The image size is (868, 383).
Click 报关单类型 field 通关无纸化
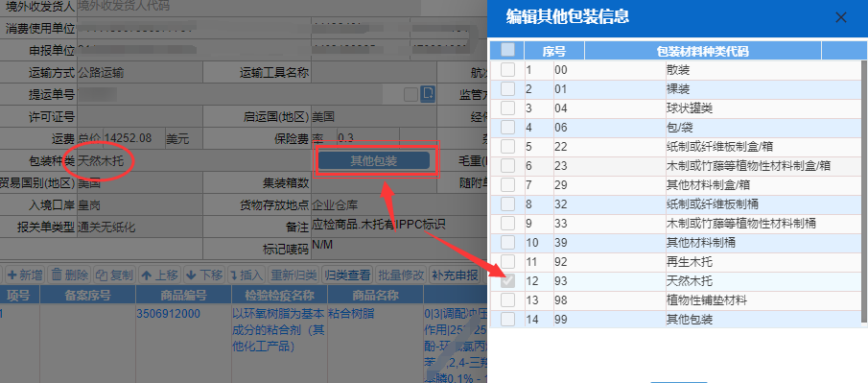click(139, 227)
